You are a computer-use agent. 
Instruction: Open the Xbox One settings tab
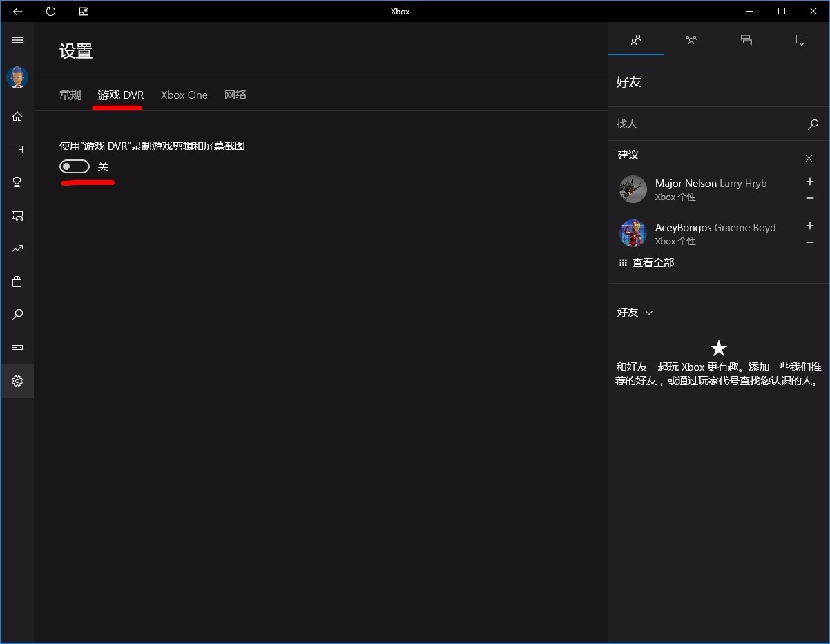coord(184,95)
